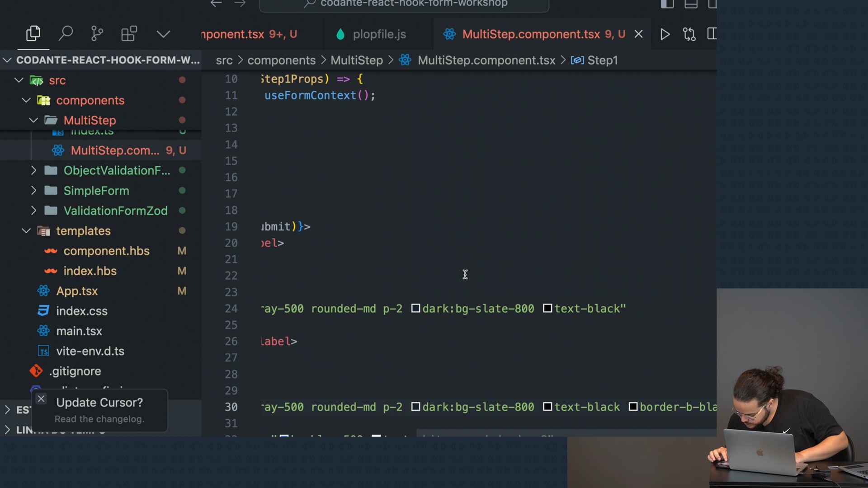Open the Explorer view icon
The width and height of the screenshot is (868, 488).
(x=33, y=33)
